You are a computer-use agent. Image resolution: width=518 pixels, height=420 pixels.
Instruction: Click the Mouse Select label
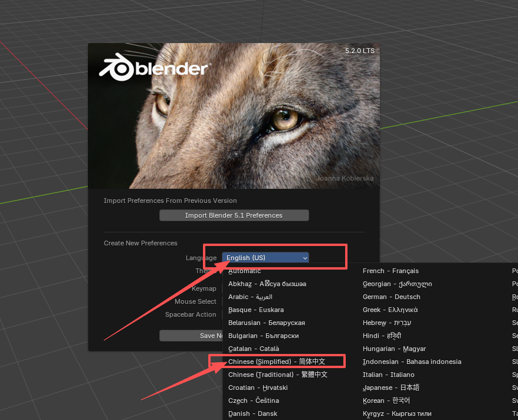pyautogui.click(x=195, y=301)
